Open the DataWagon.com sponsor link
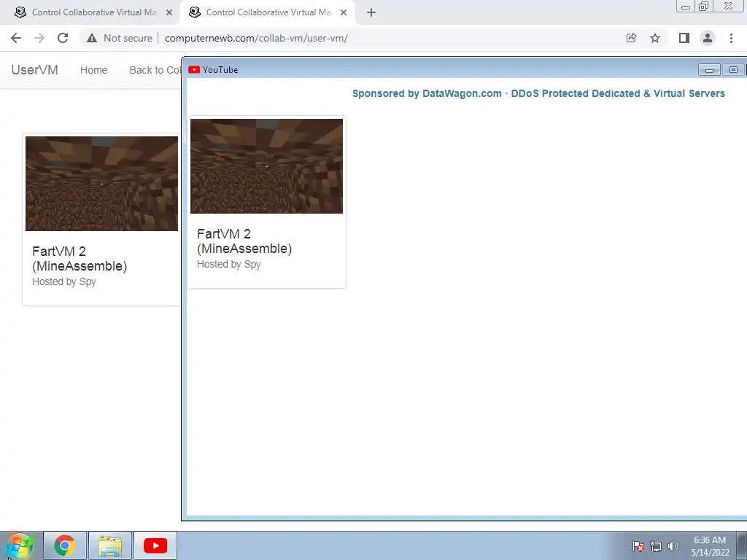Image resolution: width=747 pixels, height=560 pixels. click(x=538, y=93)
